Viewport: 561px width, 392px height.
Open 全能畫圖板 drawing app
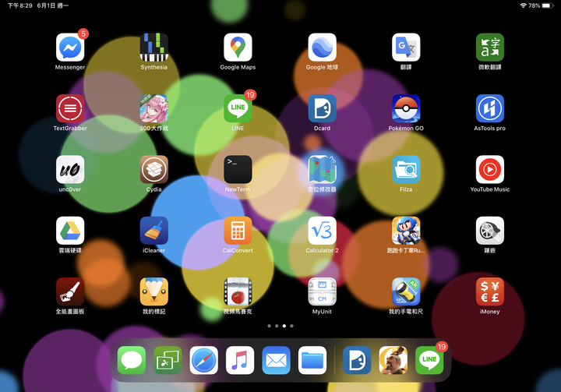[70, 291]
